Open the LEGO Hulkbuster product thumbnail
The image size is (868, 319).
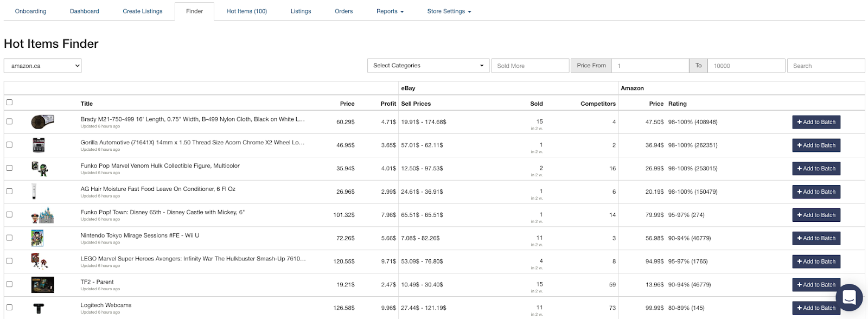40,261
